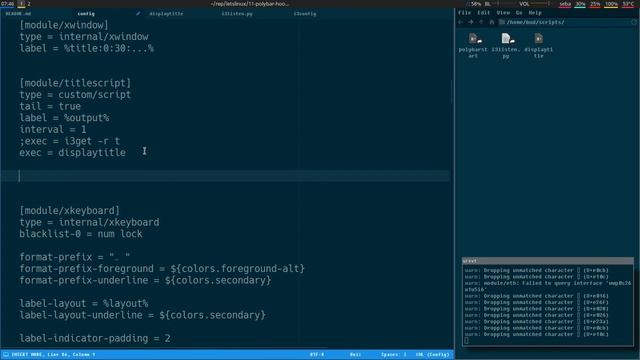Click the 07:46 clock in polybar
This screenshot has width=640, height=360.
7,4
